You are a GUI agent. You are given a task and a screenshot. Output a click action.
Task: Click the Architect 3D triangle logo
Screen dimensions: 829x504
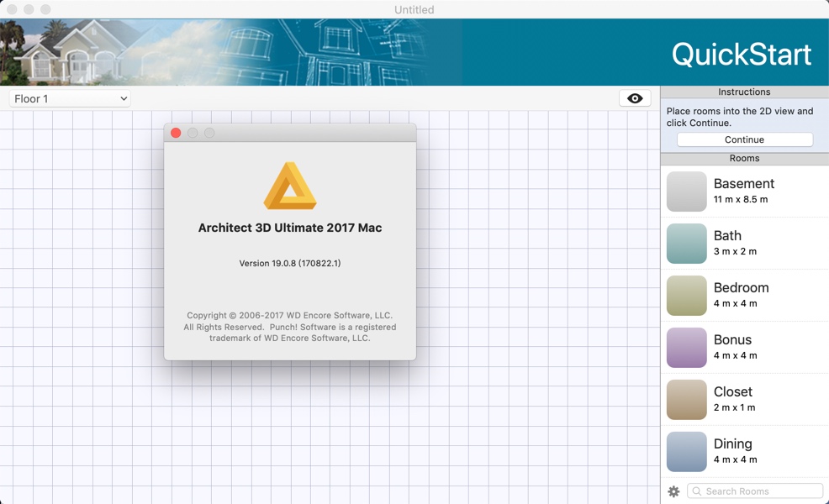290,186
